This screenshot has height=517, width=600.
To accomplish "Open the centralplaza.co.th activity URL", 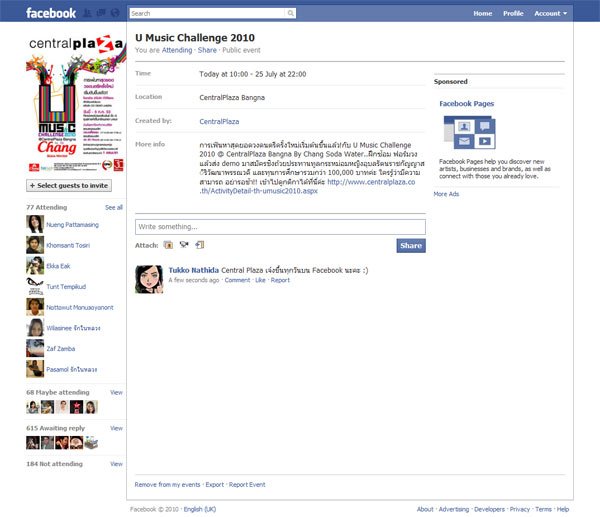I will coord(307,186).
